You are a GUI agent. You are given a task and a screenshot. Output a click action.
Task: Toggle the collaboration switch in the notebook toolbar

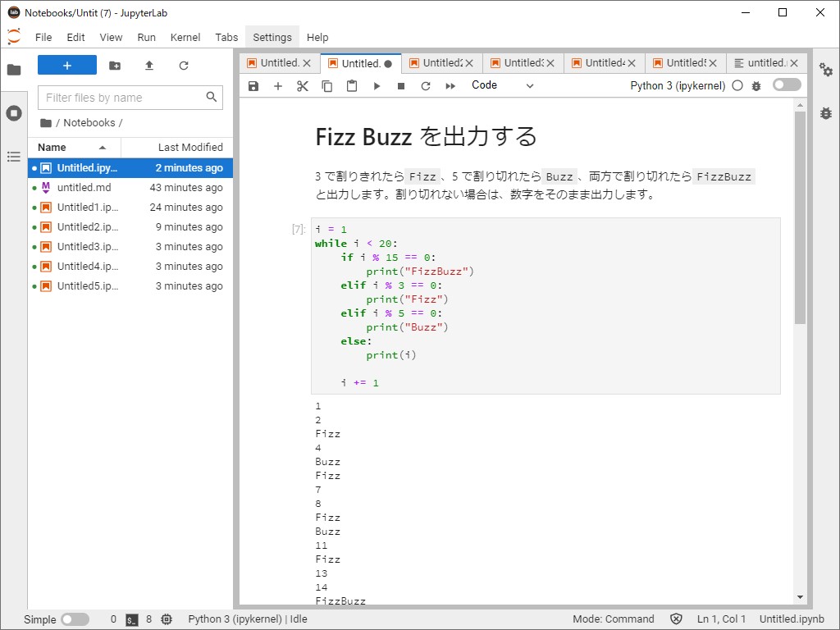point(785,85)
